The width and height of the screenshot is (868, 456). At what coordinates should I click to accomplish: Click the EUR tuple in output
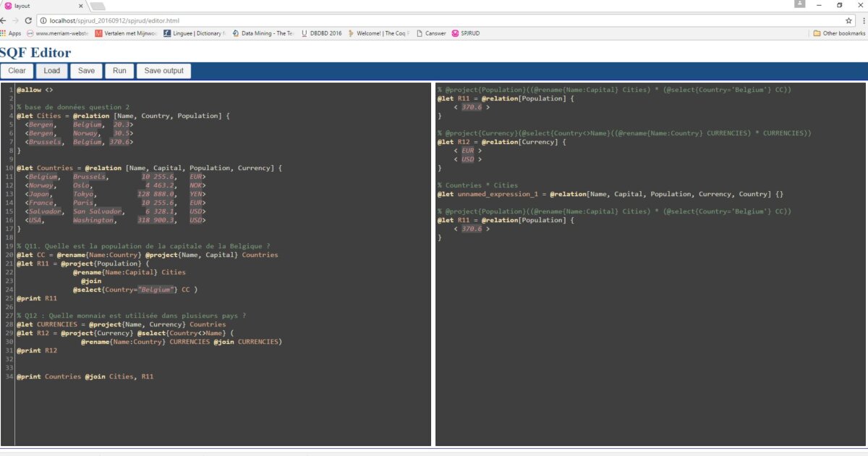pos(467,151)
